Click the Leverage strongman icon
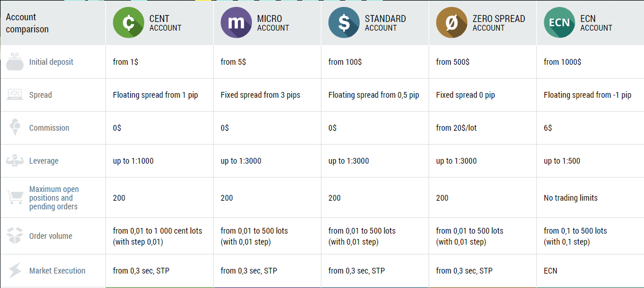 point(15,161)
